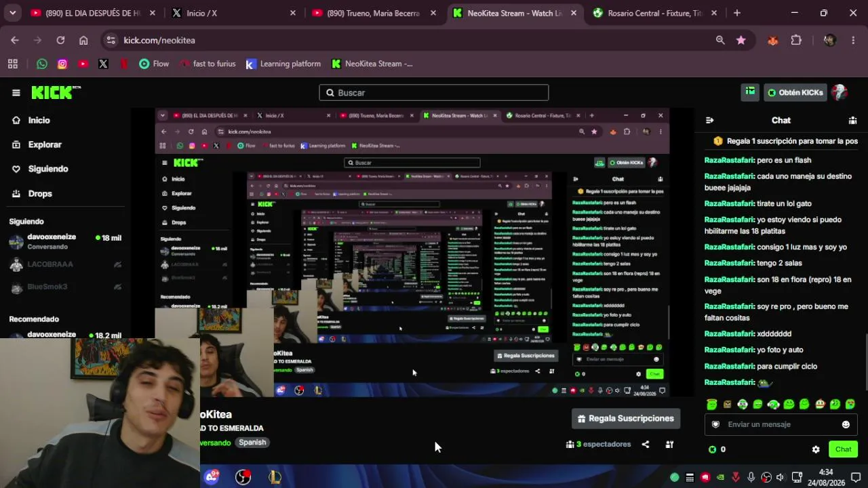Open the offline channel BlueSmok3
868x488 pixels.
tap(65, 287)
